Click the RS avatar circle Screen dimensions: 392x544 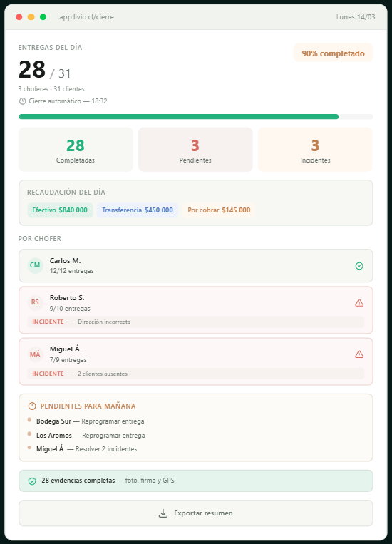pos(35,302)
